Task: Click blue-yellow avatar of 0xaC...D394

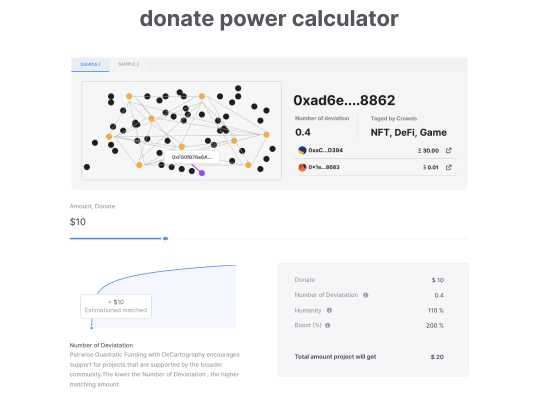Action: click(x=302, y=150)
